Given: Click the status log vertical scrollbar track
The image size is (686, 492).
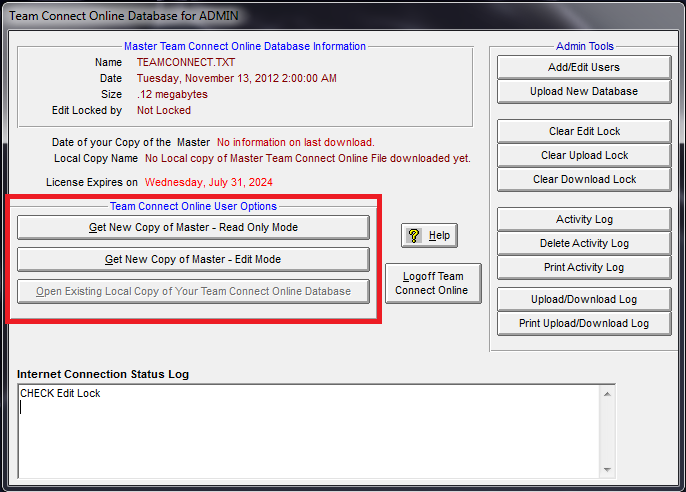Looking at the screenshot, I should pyautogui.click(x=606, y=430).
